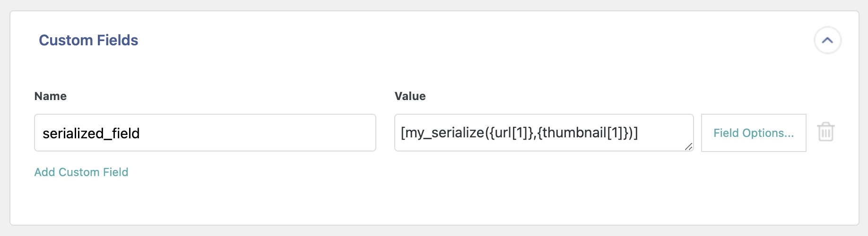Click the Custom Fields panel heading

click(88, 41)
